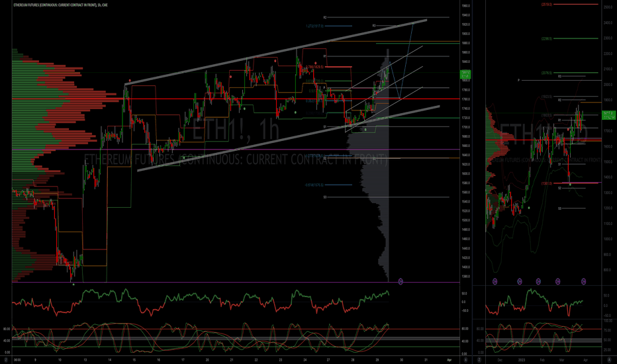Open purple event marker above Feb label
Screen dimensions: 617x364
pos(538,281)
